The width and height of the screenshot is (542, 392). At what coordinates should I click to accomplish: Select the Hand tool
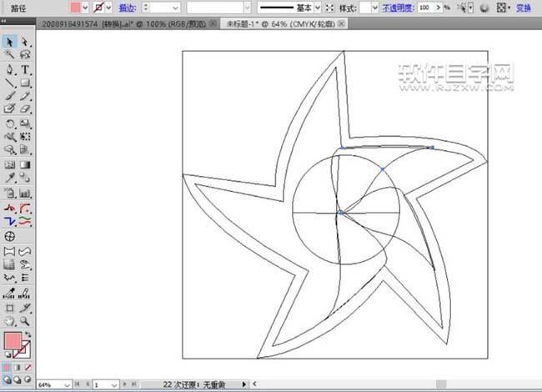click(9, 321)
